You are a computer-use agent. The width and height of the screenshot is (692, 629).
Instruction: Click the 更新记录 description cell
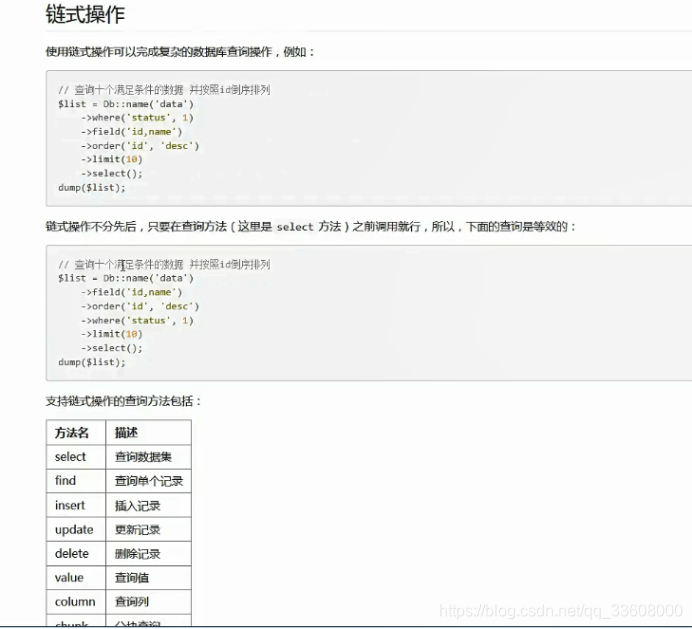pyautogui.click(x=148, y=529)
